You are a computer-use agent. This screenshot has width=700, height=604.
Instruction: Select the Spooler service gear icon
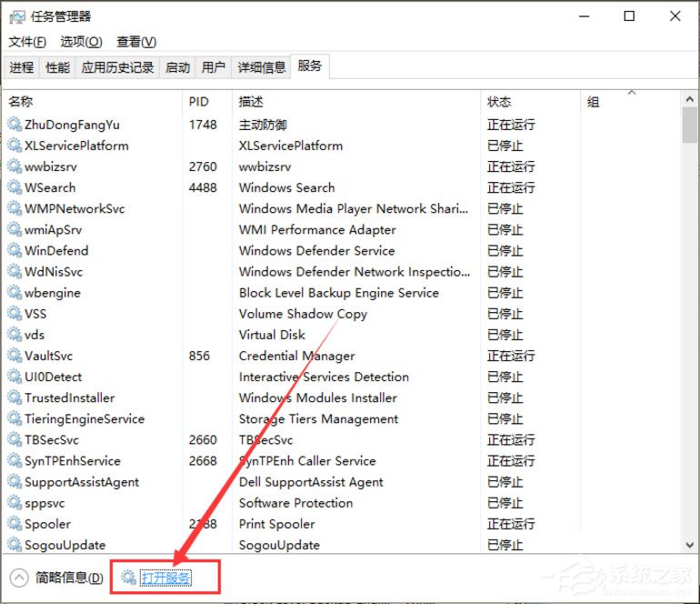pos(15,524)
